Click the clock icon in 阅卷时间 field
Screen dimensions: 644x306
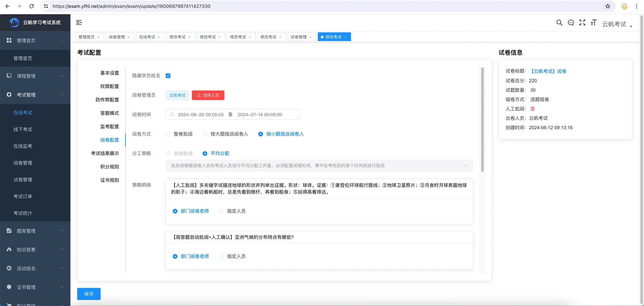[172, 115]
